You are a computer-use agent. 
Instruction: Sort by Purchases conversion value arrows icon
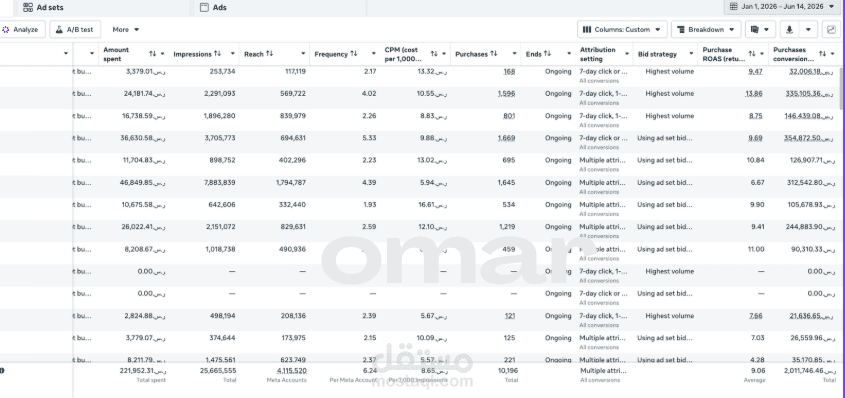point(822,54)
